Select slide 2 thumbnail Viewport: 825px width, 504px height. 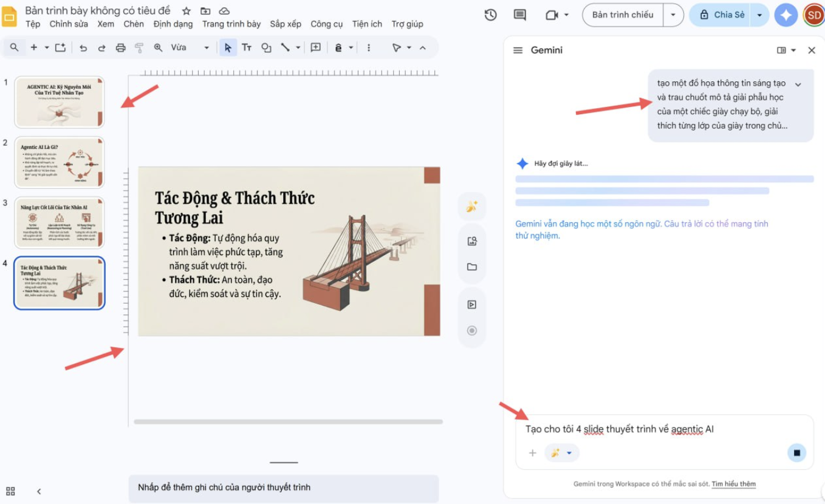click(59, 162)
